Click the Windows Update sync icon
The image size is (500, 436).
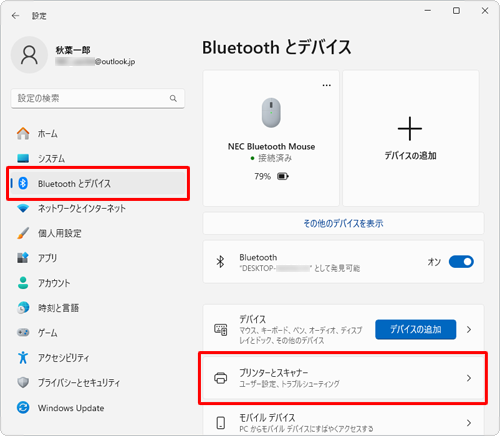pos(23,407)
